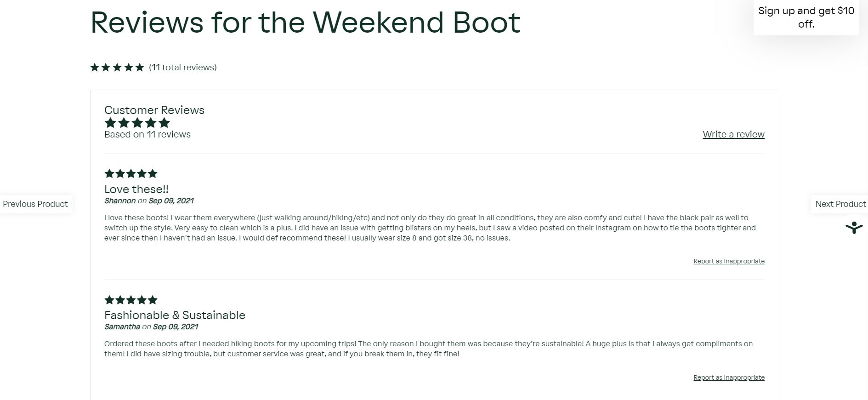Open the accessibility widget icon
The image size is (868, 400).
854,228
